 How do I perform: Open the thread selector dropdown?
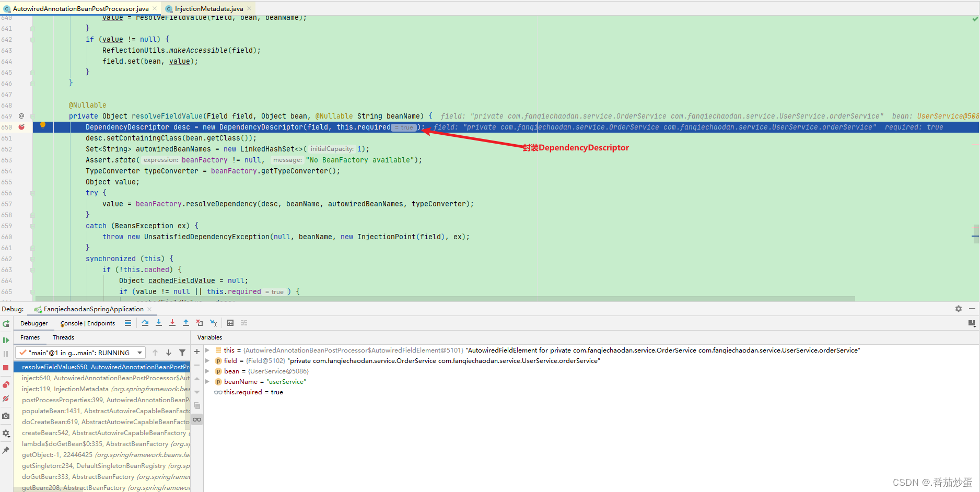tap(80, 353)
